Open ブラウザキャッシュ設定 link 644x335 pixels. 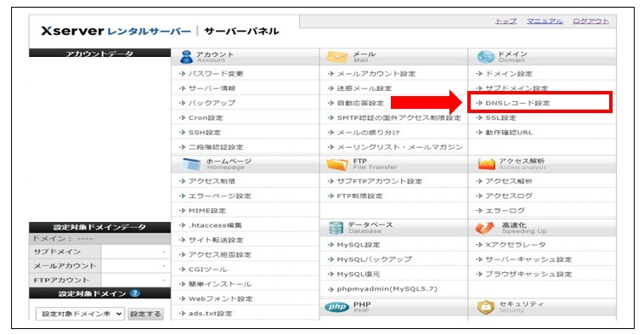(528, 274)
